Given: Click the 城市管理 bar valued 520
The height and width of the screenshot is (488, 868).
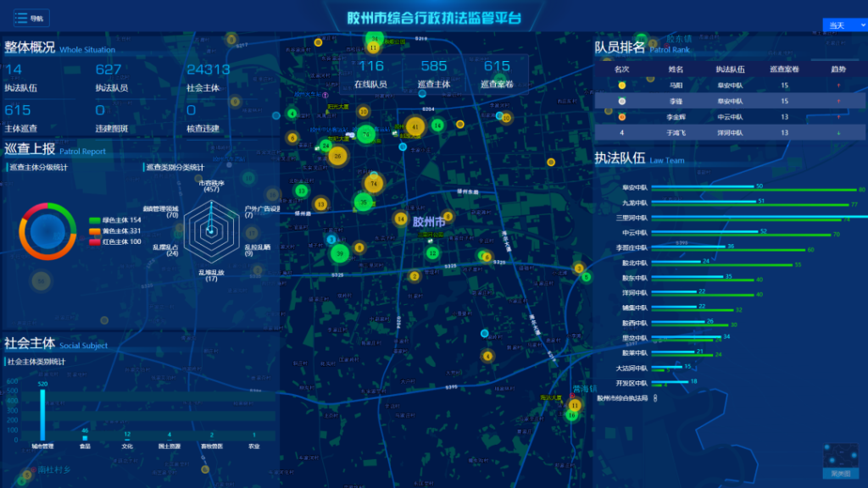Looking at the screenshot, I should (42, 415).
